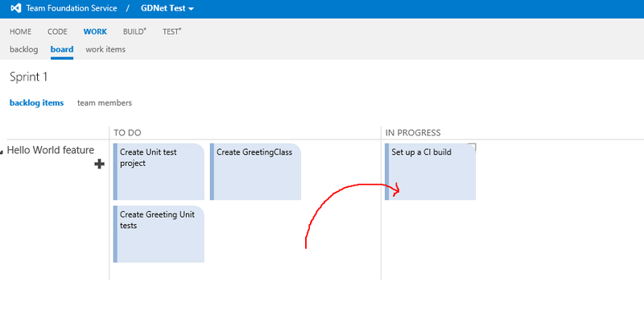Group board by backlog items
This screenshot has width=644, height=316.
[36, 103]
